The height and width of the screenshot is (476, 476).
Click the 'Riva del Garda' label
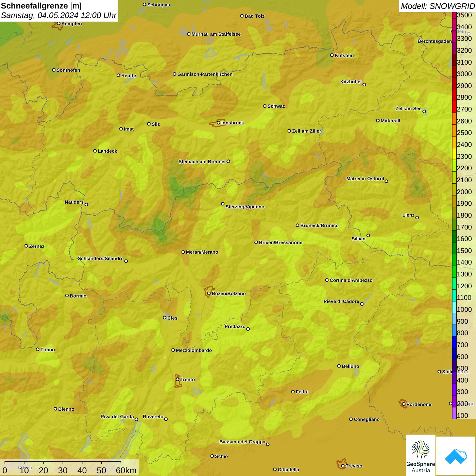(x=117, y=417)
